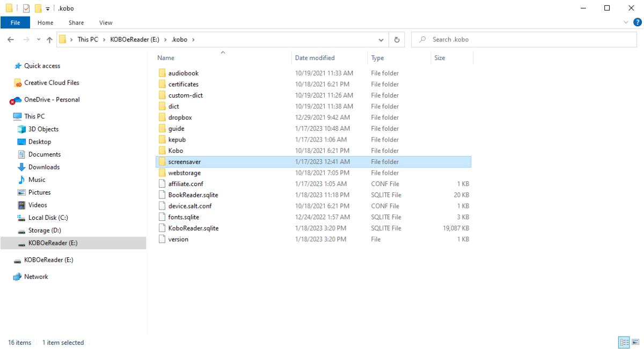
Task: Open the File ribbon tab
Action: tap(15, 23)
